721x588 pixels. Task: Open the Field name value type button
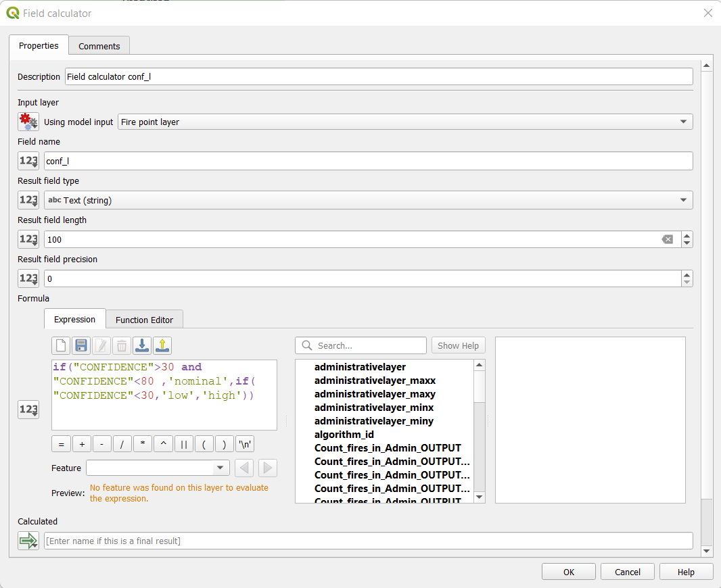click(x=28, y=161)
